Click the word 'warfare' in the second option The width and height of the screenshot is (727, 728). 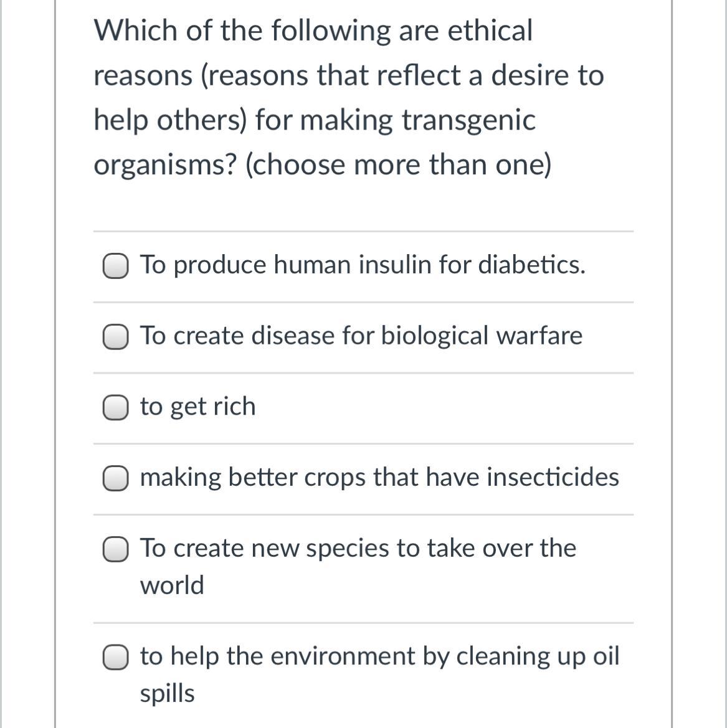coord(539,336)
